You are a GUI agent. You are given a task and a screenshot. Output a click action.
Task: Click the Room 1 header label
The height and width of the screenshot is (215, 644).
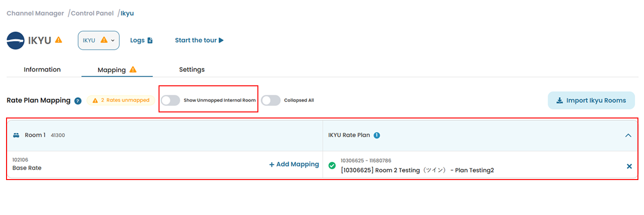(x=35, y=135)
